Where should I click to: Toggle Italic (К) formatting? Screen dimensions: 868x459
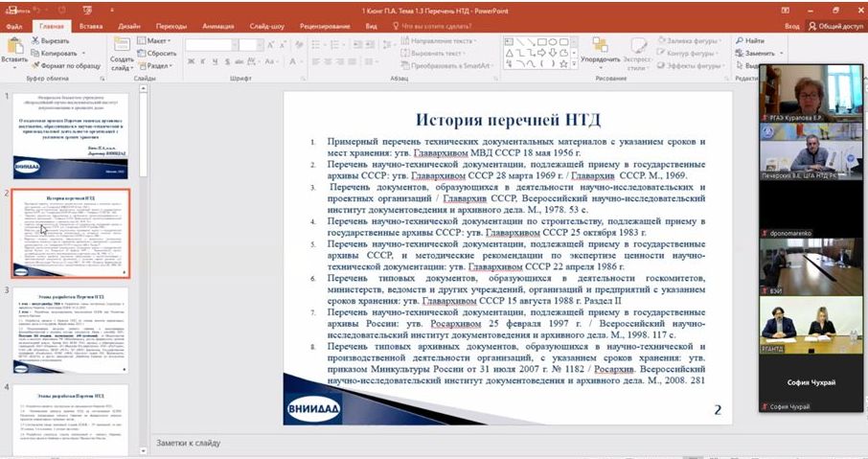[x=203, y=61]
